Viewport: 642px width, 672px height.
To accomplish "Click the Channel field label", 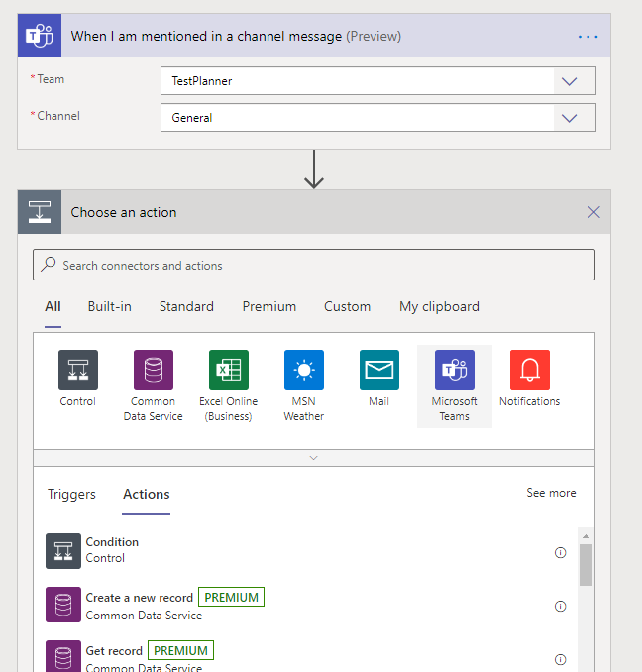I will [58, 116].
